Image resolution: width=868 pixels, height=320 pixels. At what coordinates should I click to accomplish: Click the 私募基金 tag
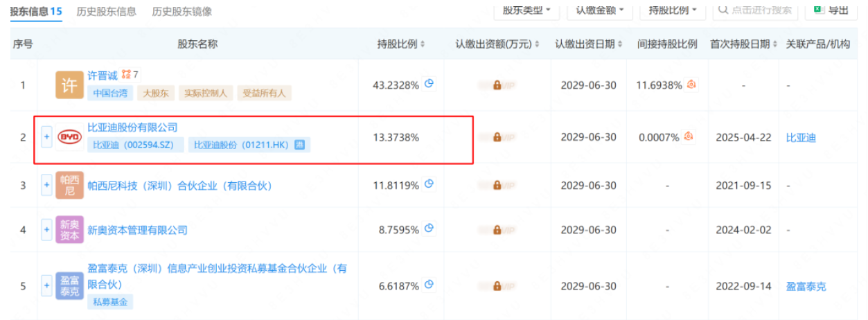pos(110,301)
